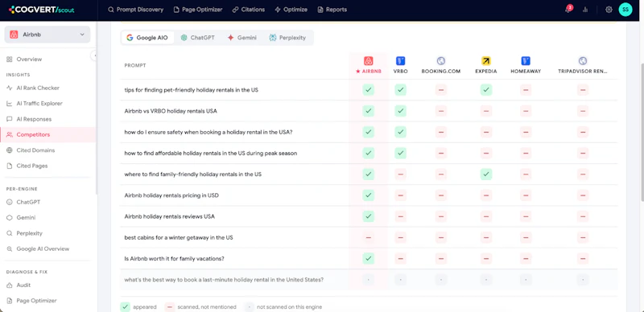Open Citations in top navigation
Viewport: 644px width, 312px height.
pos(249,10)
